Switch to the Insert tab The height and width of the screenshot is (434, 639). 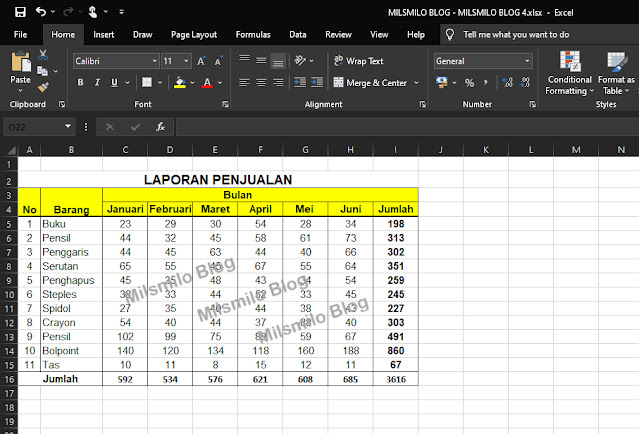[x=104, y=35]
